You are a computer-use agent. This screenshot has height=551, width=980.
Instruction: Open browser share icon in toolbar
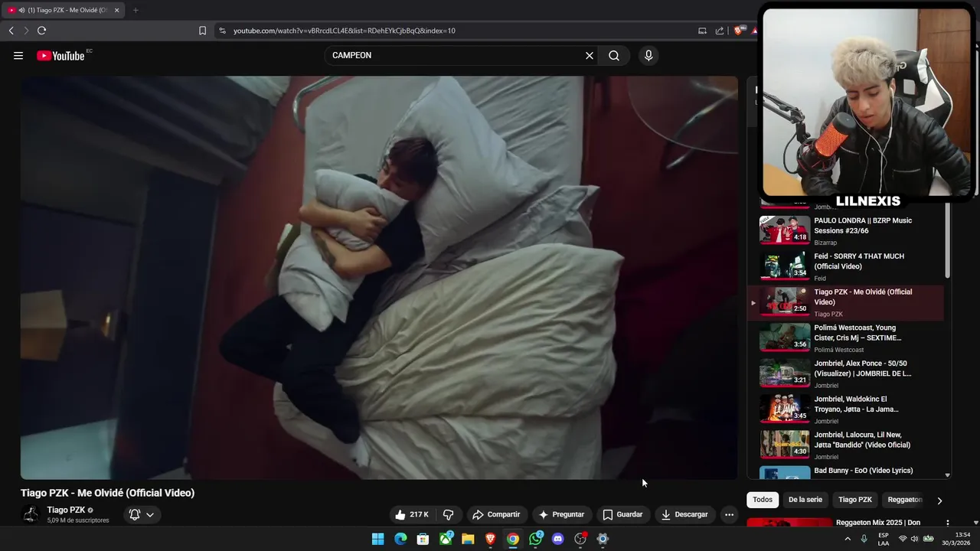coord(720,31)
